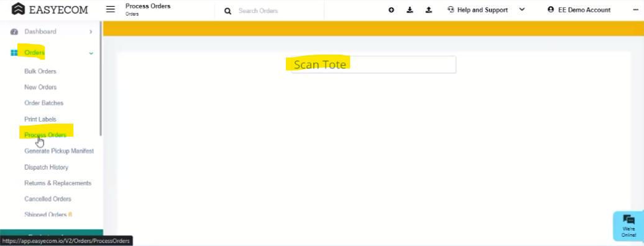Click the sidebar vertical scrollbar

click(101, 79)
